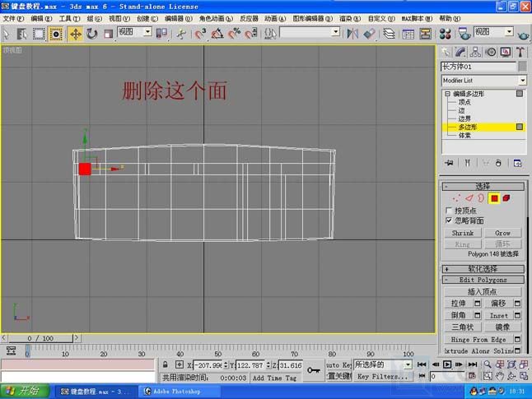Switch to the Hierarchy panel tab

pyautogui.click(x=475, y=52)
